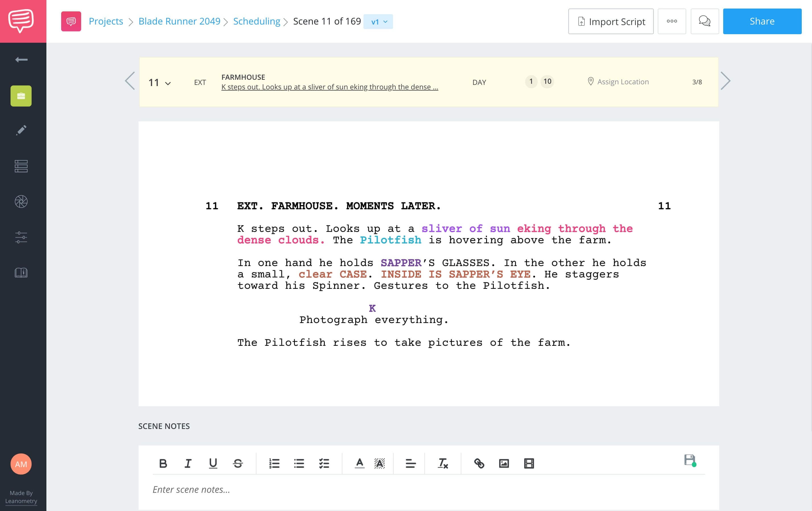Click the EXT scene setting label

(200, 82)
